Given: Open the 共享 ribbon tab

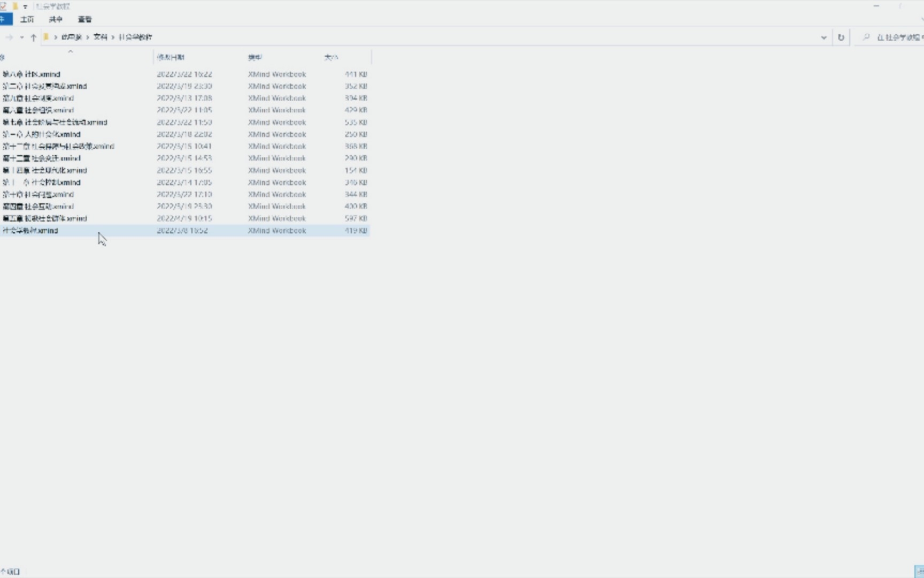Looking at the screenshot, I should (56, 19).
